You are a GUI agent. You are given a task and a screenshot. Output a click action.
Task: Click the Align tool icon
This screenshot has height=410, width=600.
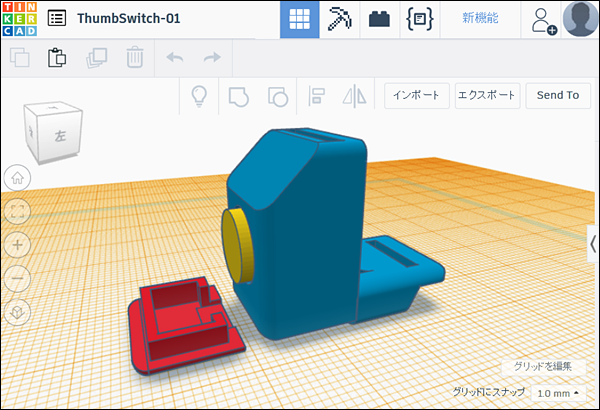pos(317,96)
